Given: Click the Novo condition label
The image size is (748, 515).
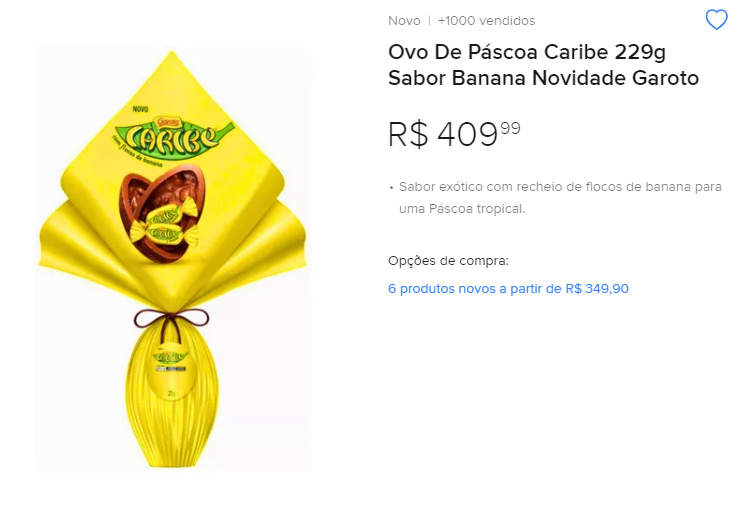Looking at the screenshot, I should (x=404, y=21).
